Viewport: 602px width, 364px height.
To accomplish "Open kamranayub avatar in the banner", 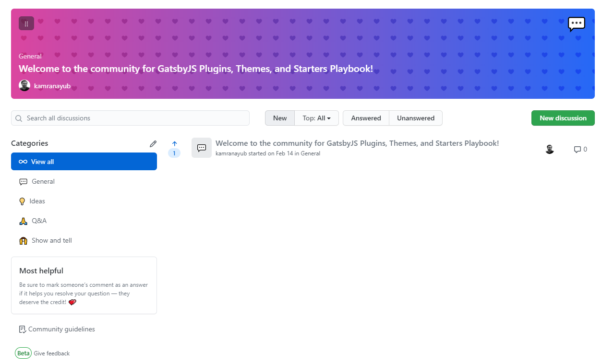I will click(x=24, y=86).
